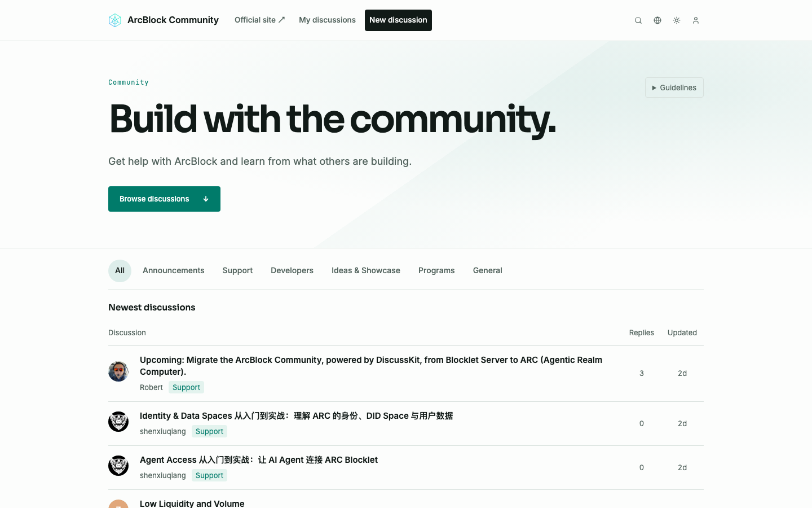Click the Browse discussions button
The width and height of the screenshot is (812, 508).
[x=164, y=199]
